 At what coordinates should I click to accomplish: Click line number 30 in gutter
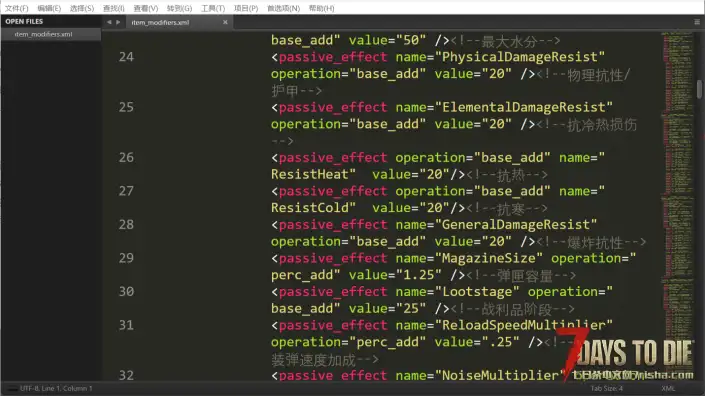click(126, 292)
